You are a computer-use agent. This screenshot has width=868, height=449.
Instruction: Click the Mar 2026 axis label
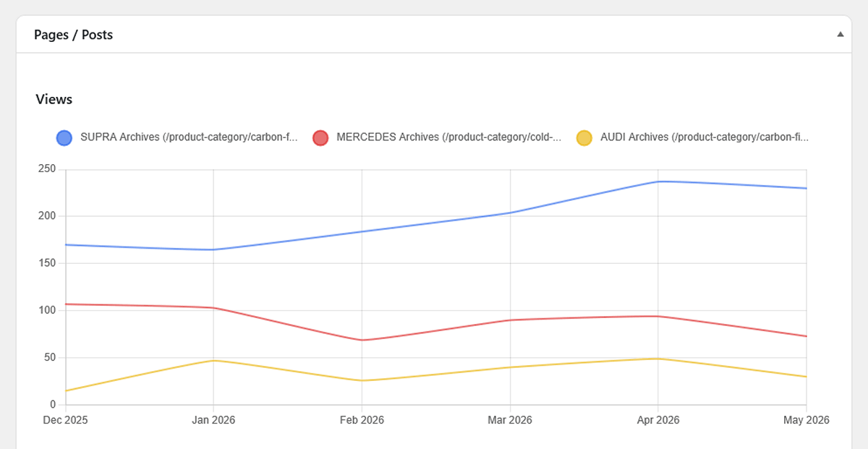coord(510,420)
